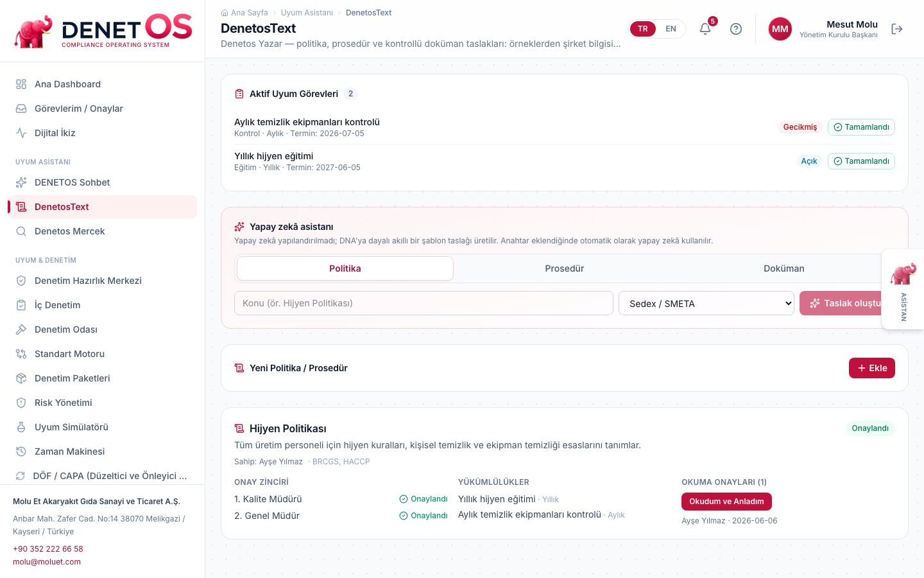Image resolution: width=924 pixels, height=578 pixels.
Task: Click the Yapay zekâ asistanı sparkle icon
Action: coord(239,227)
